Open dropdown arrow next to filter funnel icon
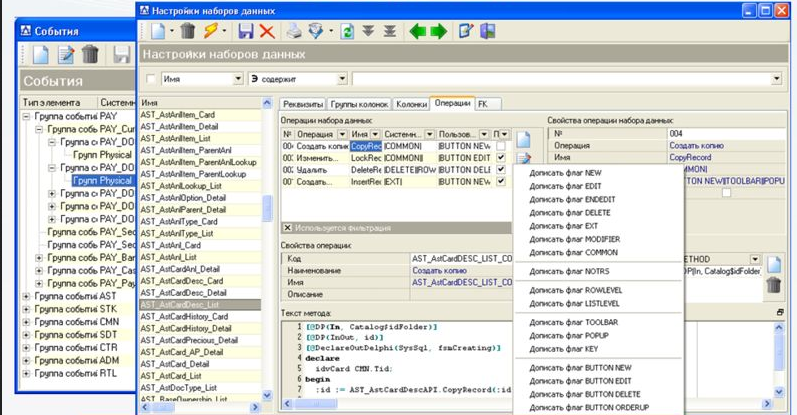Screen dimensions: 797x415 coord(331,32)
